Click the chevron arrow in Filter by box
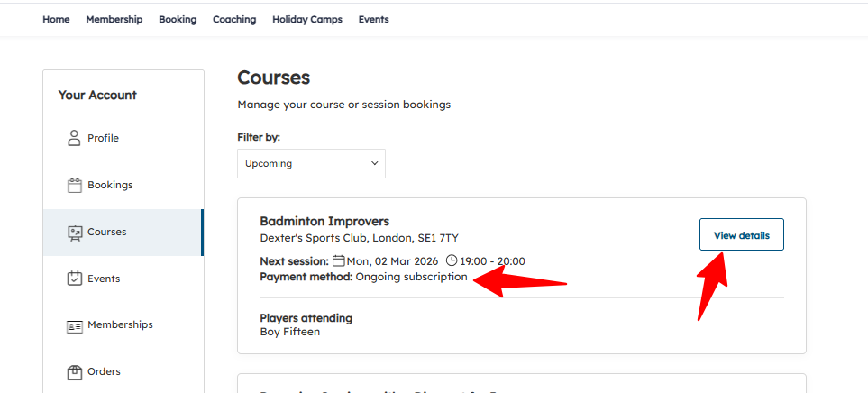Viewport: 868px width, 393px height. (x=375, y=164)
